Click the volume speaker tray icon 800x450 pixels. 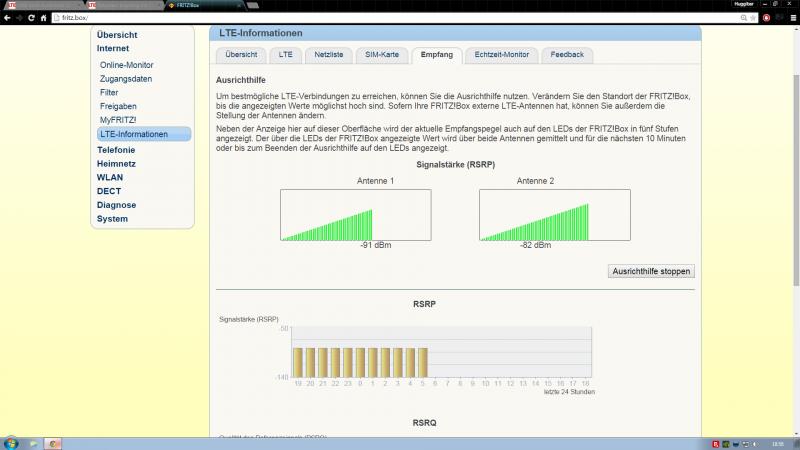pos(755,444)
